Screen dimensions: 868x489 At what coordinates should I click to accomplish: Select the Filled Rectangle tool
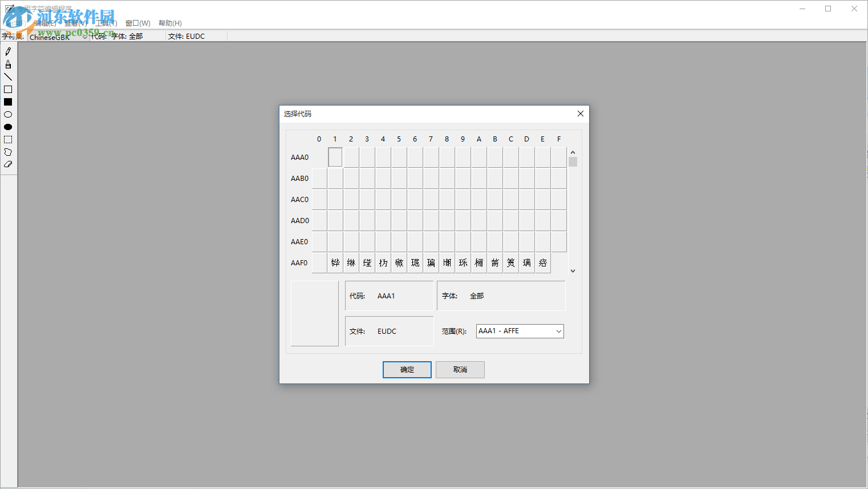coord(8,102)
